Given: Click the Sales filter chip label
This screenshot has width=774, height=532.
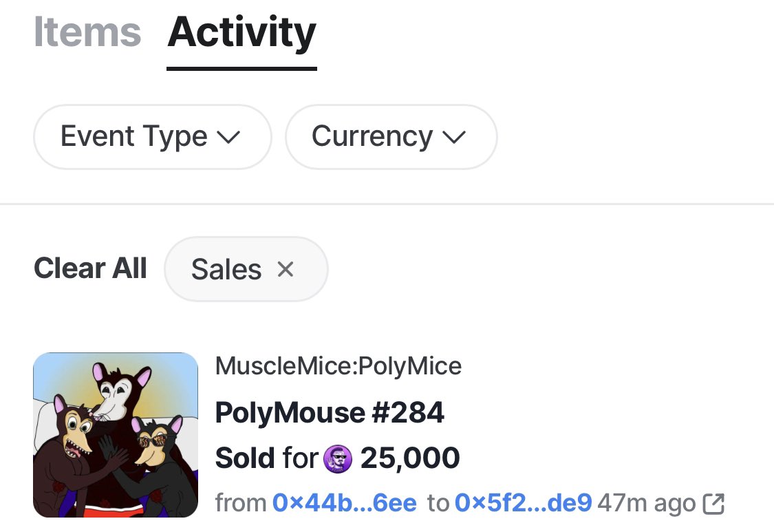Looking at the screenshot, I should coord(226,269).
